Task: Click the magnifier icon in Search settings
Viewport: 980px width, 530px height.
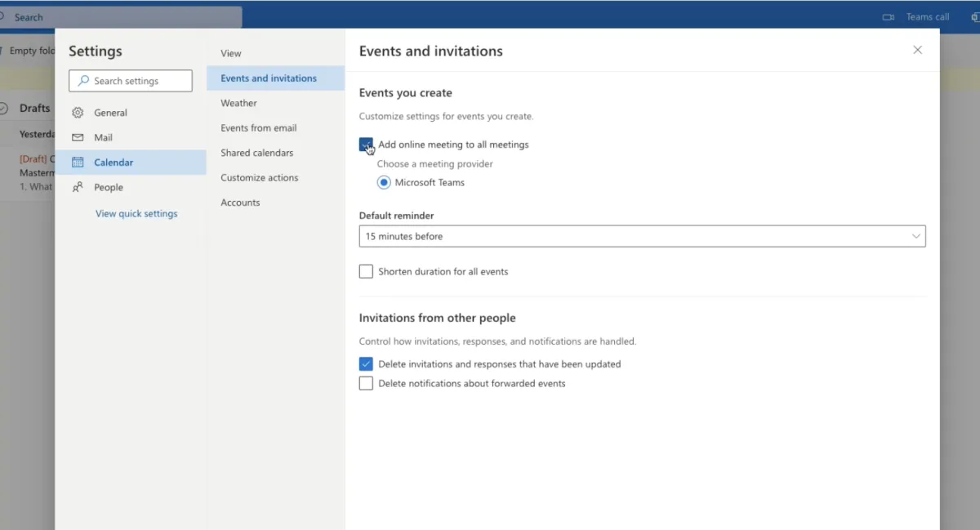Action: pyautogui.click(x=83, y=81)
